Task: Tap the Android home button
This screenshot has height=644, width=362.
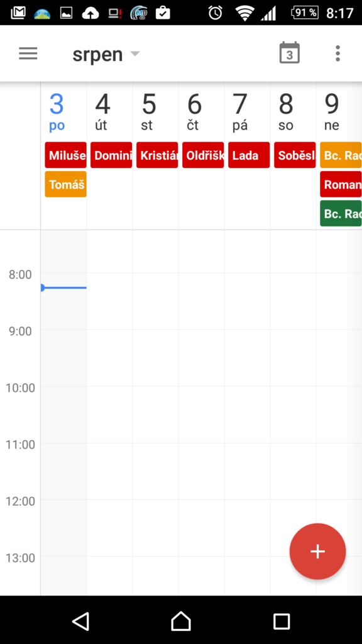Action: [181, 621]
